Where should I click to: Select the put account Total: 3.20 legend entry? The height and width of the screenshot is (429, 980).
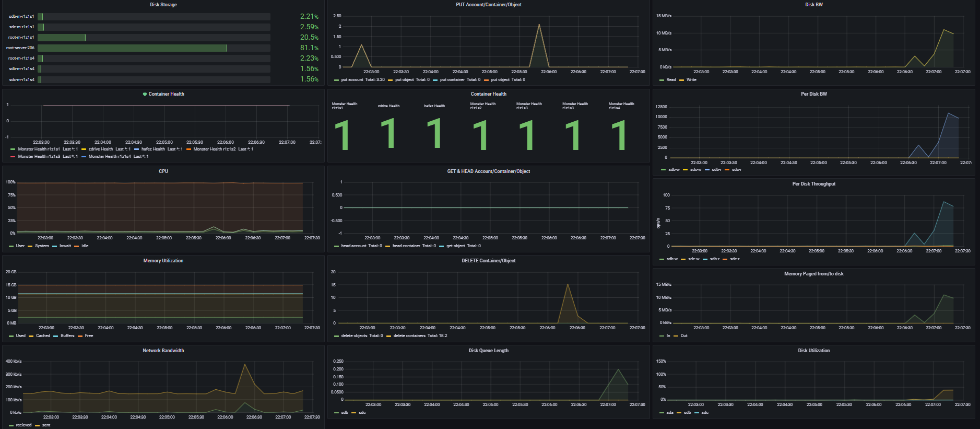pos(363,80)
